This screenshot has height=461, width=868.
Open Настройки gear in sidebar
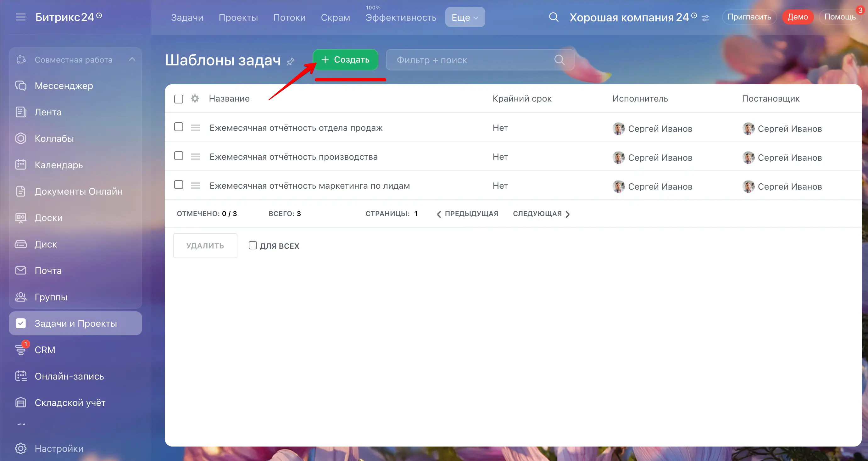tap(20, 448)
